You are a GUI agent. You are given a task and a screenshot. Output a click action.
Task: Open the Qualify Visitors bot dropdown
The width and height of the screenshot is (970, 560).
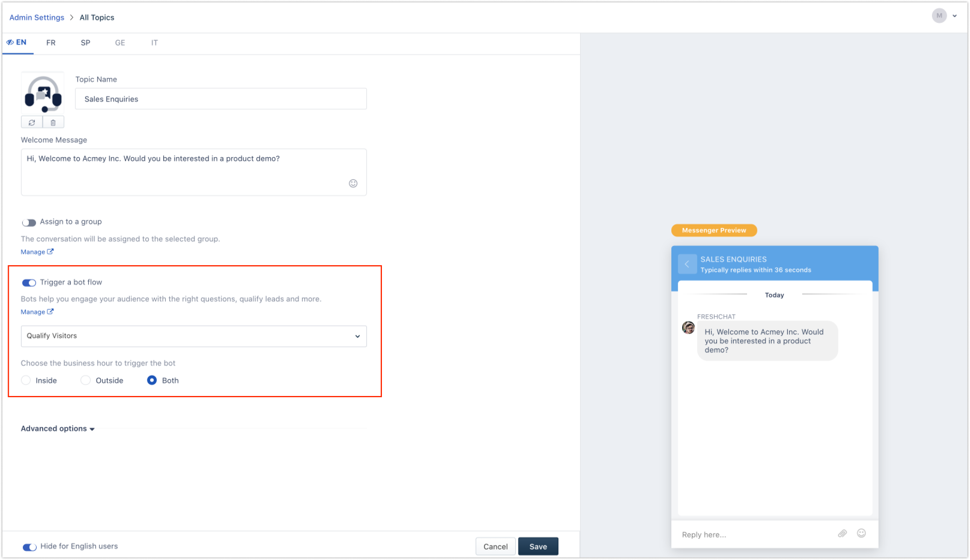[193, 336]
